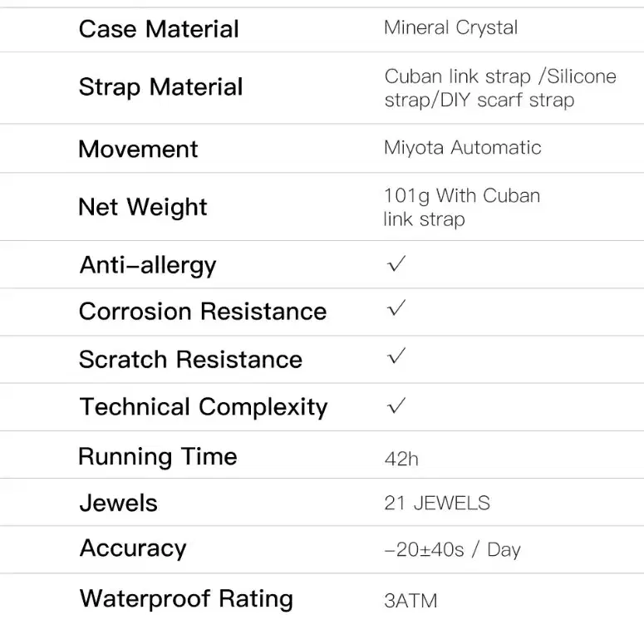Click the Technical Complexity checkmark
Image resolution: width=644 pixels, height=644 pixels.
pos(396,406)
